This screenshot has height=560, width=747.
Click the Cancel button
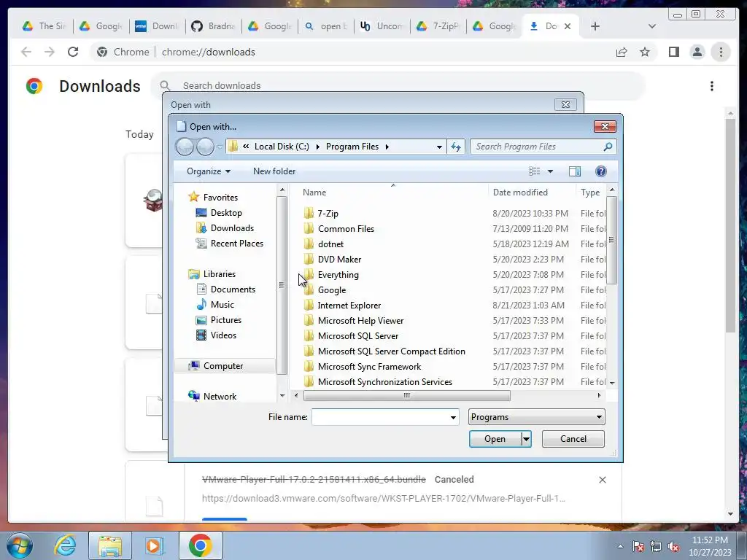(x=573, y=439)
